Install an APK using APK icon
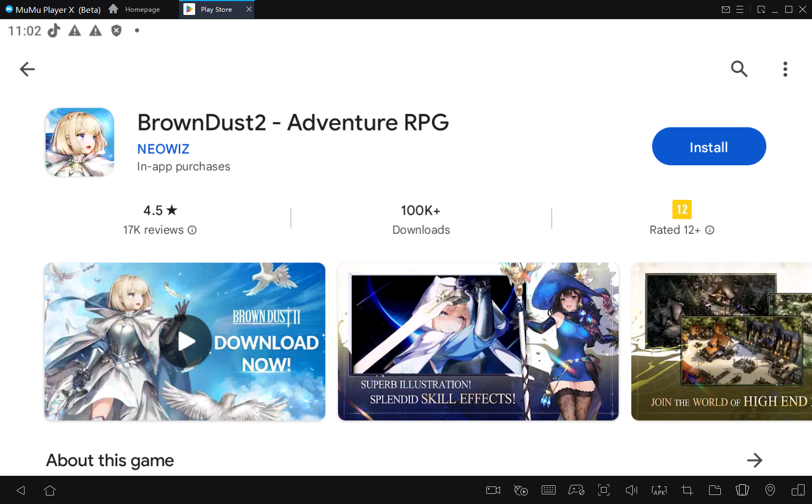Viewport: 812px width, 504px height. 659,490
